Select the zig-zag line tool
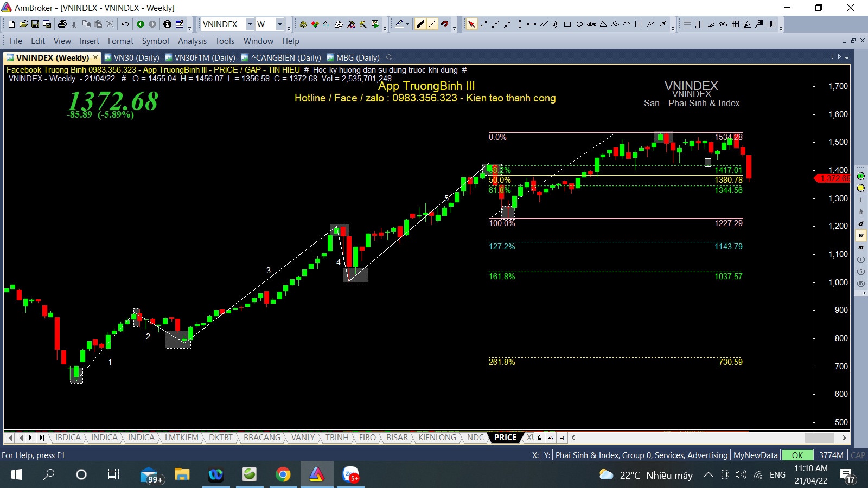The image size is (868, 488). 650,24
